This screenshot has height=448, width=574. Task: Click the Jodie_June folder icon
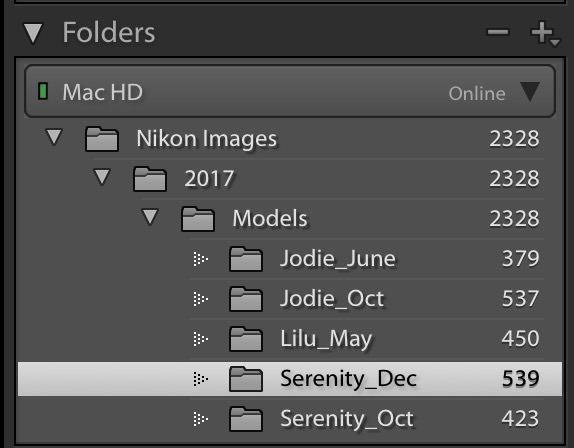coord(246,259)
